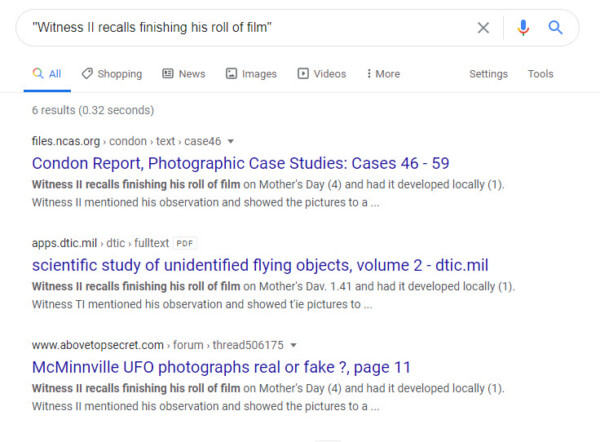Screen dimensions: 600x442
Task: Click the Shopping tag icon
Action: (87, 73)
